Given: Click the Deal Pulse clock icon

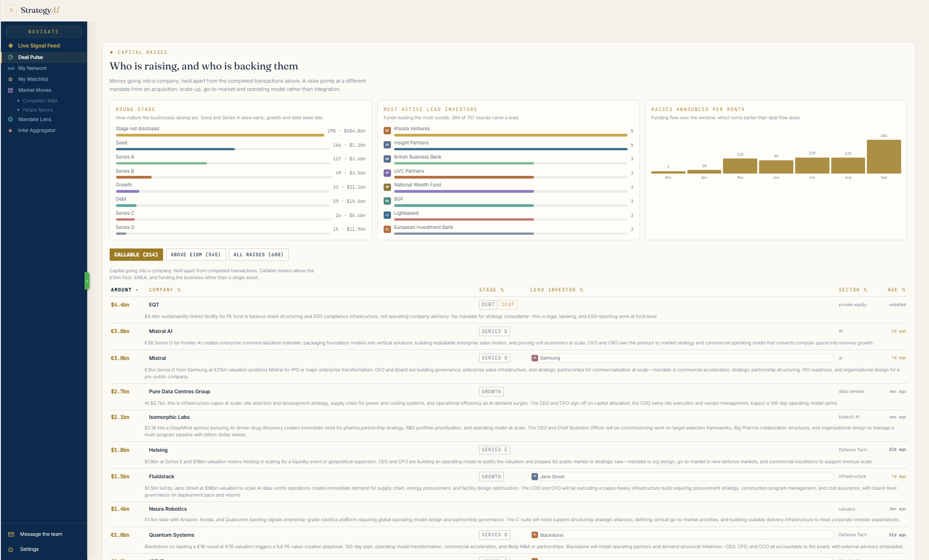Looking at the screenshot, I should click(x=11, y=57).
